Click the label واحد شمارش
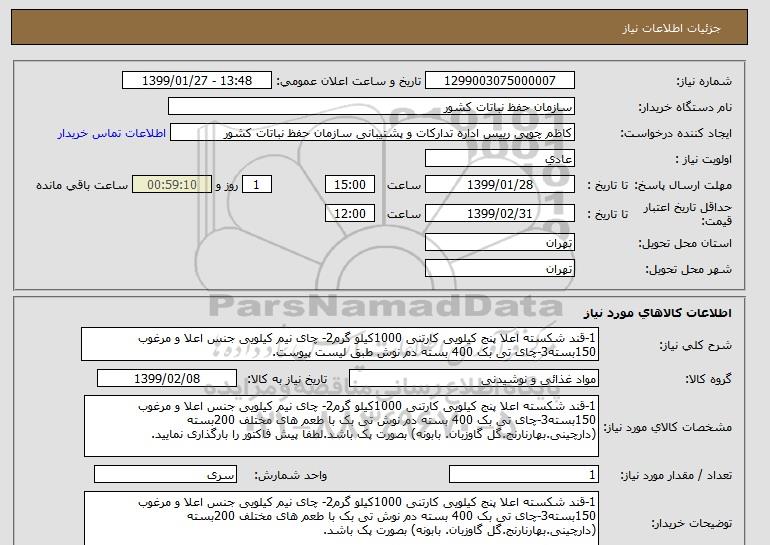The height and width of the screenshot is (545, 770). (291, 475)
